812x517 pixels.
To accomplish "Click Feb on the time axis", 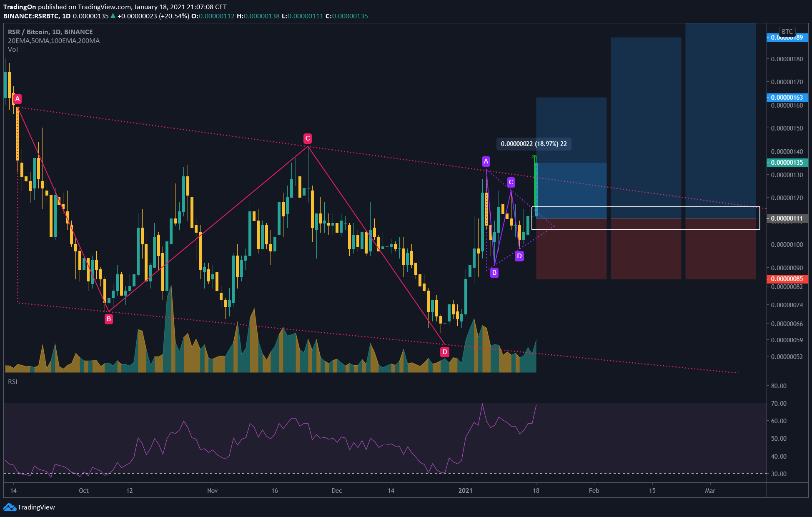I will 594,491.
